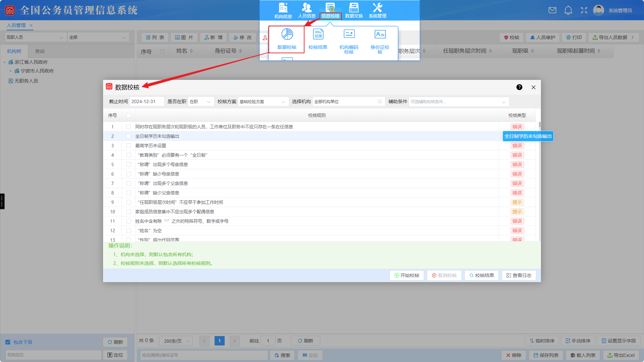Select all rules via header checkbox
The width and height of the screenshot is (644, 362).
(129, 115)
